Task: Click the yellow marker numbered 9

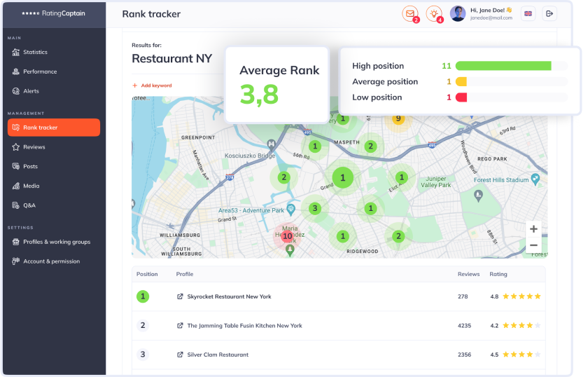Action: (x=398, y=118)
